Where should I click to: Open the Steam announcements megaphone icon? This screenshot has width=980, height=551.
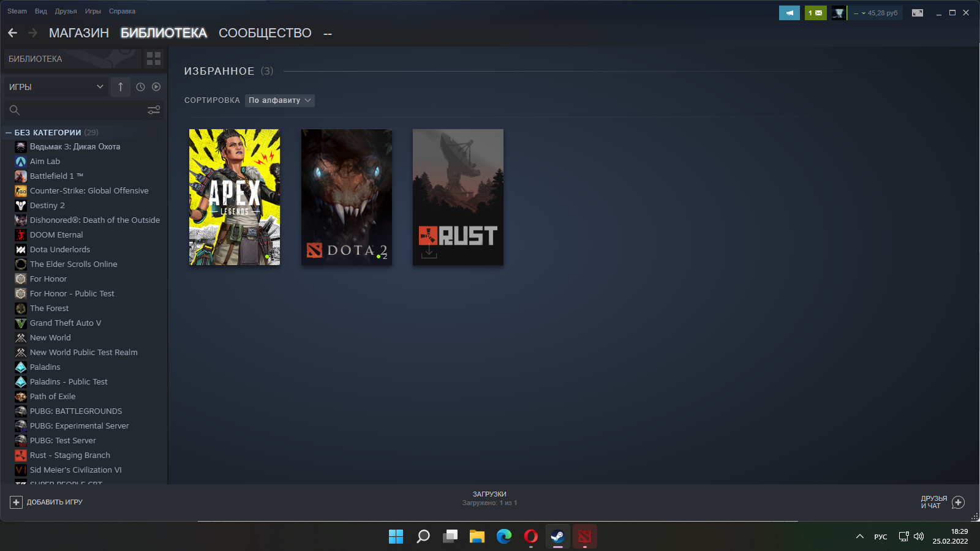tap(790, 13)
